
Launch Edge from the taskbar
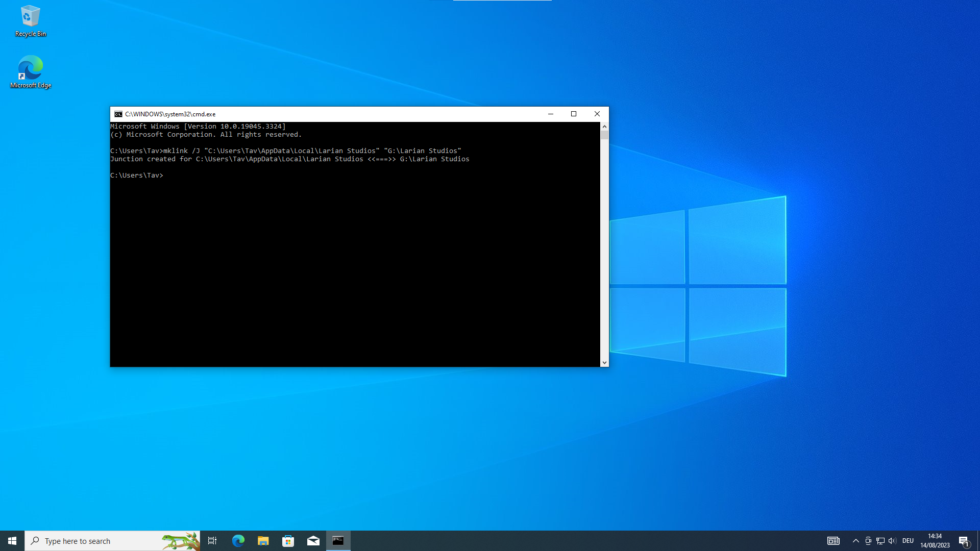click(x=238, y=541)
